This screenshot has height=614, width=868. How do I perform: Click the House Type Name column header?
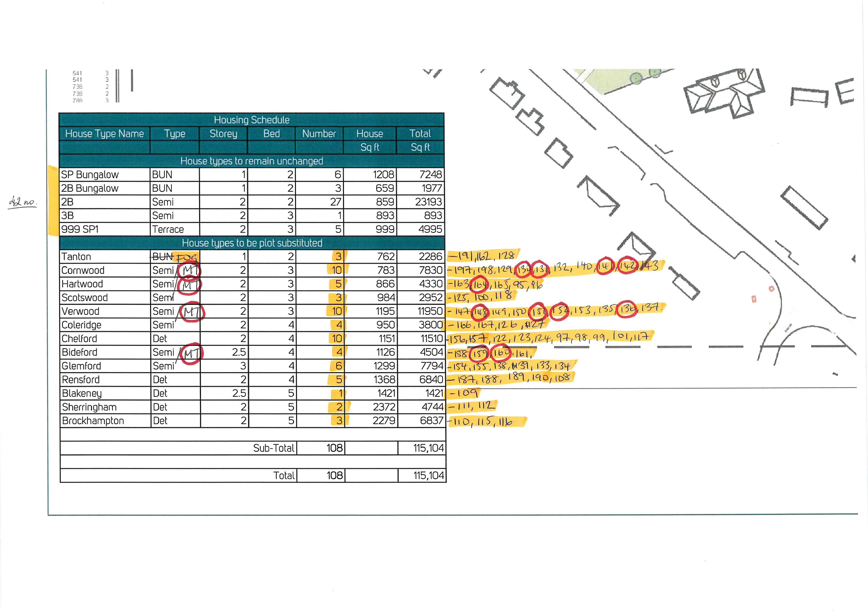104,134
